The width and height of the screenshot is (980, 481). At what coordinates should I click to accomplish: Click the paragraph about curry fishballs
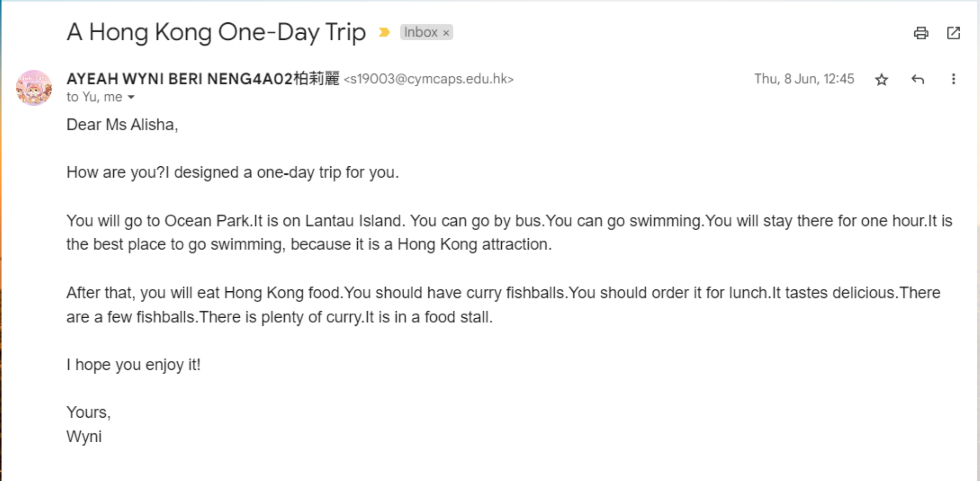503,305
